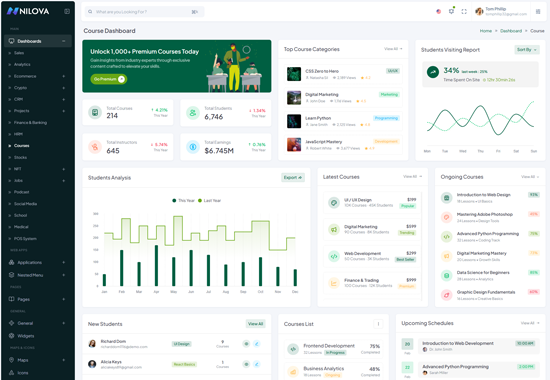Image resolution: width=550 pixels, height=380 pixels.
Task: Open the Learn Python course thumbnail
Action: [294, 121]
